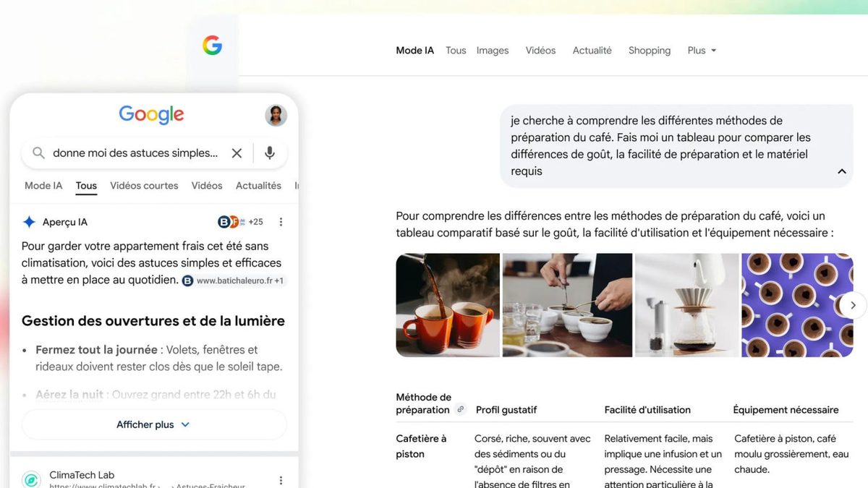
Task: Open the ClimaTech Lab search result
Action: point(82,475)
